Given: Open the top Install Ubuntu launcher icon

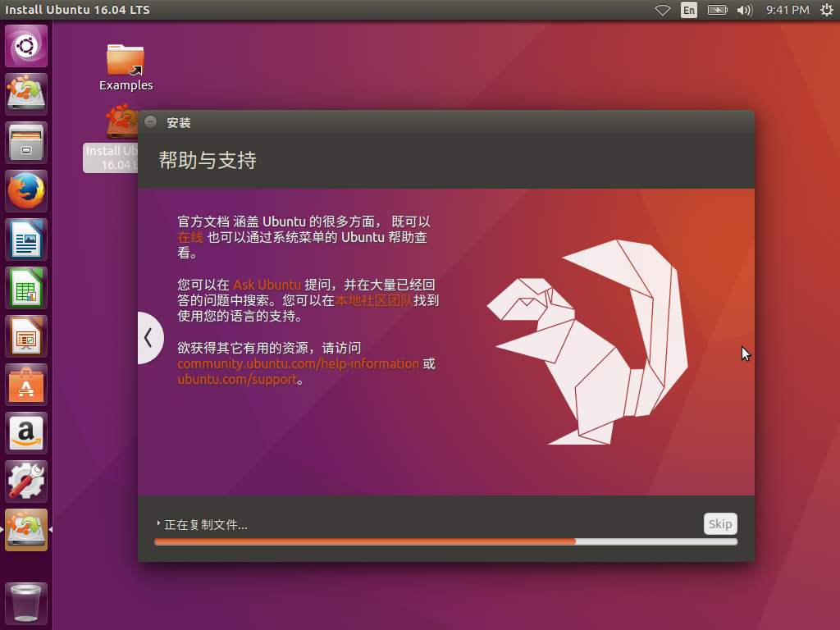Looking at the screenshot, I should pyautogui.click(x=26, y=94).
